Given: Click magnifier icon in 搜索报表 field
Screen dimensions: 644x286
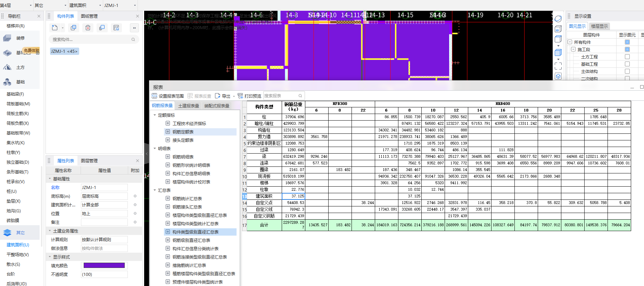Looking at the screenshot, I should coord(300,96).
